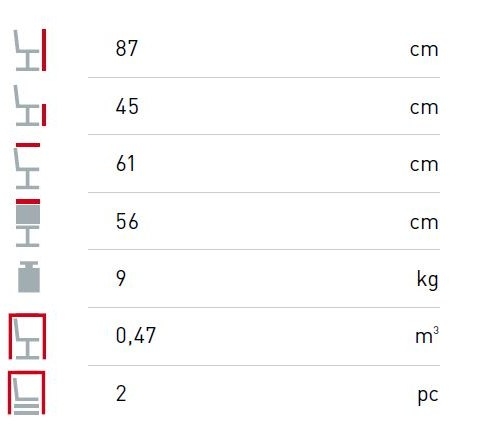Click the pc unit label
The width and height of the screenshot is (492, 445).
428,395
